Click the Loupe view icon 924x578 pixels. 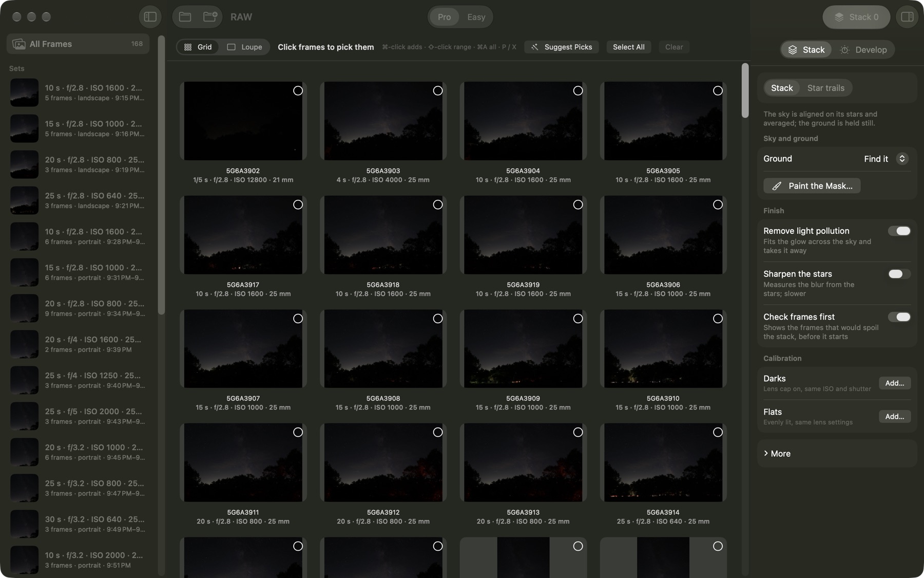click(x=232, y=47)
